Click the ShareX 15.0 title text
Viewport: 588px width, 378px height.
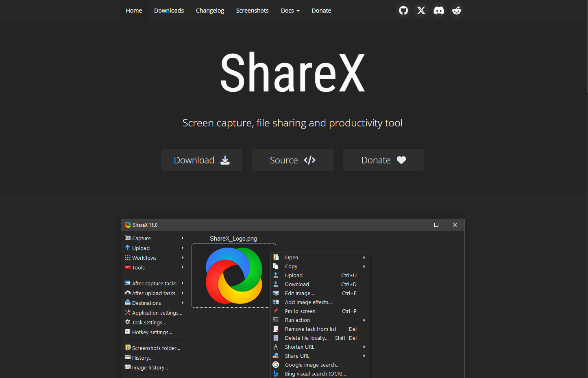click(x=145, y=225)
